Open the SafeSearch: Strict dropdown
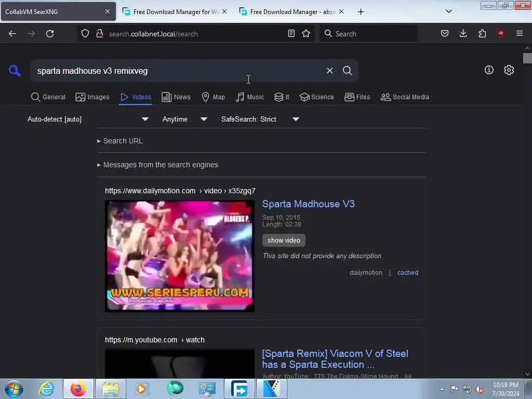The height and width of the screenshot is (399, 532). click(260, 119)
